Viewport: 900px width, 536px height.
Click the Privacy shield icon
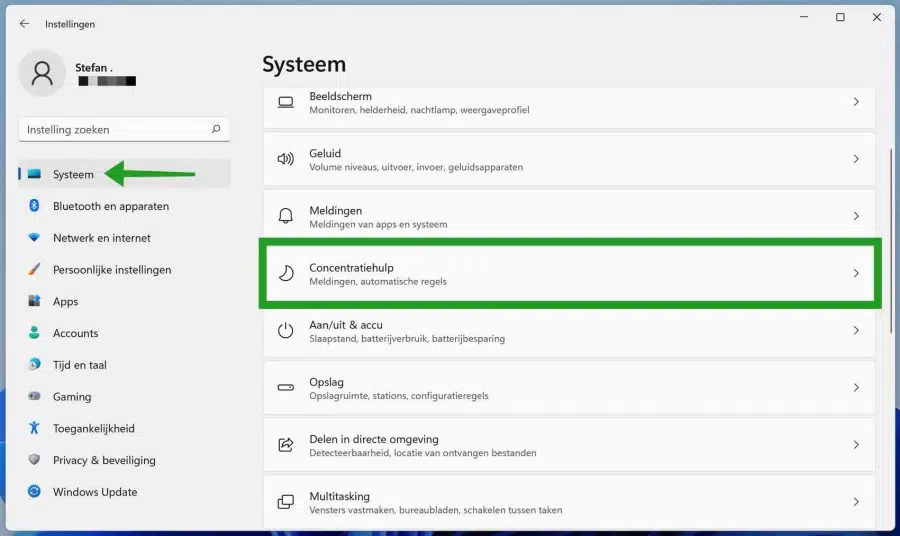(34, 460)
